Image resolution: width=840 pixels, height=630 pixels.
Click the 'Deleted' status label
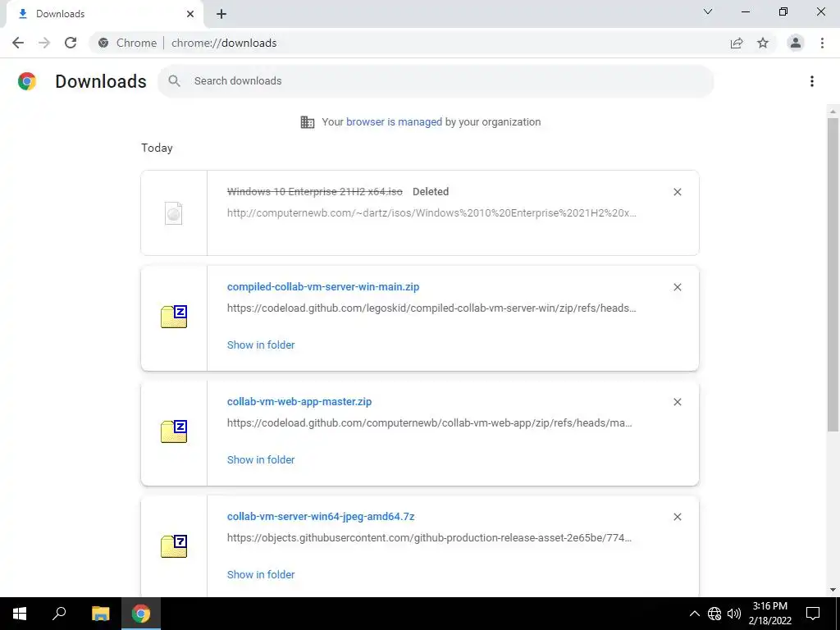(431, 192)
